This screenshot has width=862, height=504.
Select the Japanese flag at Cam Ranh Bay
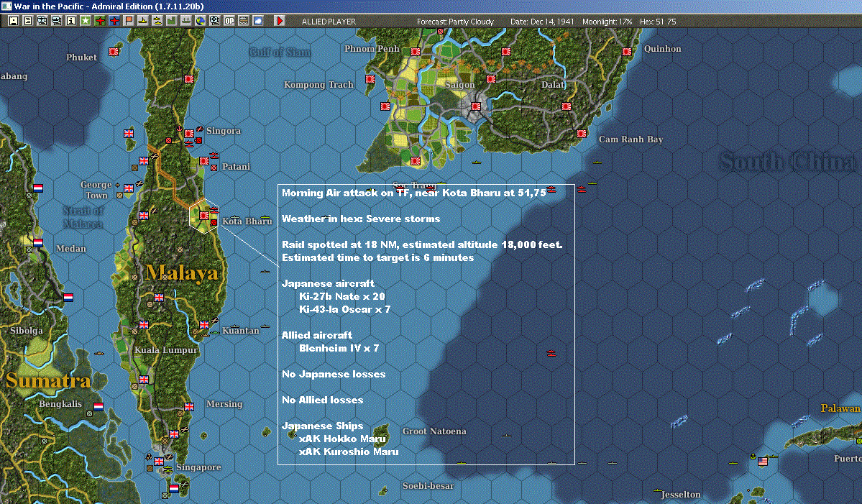[582, 133]
